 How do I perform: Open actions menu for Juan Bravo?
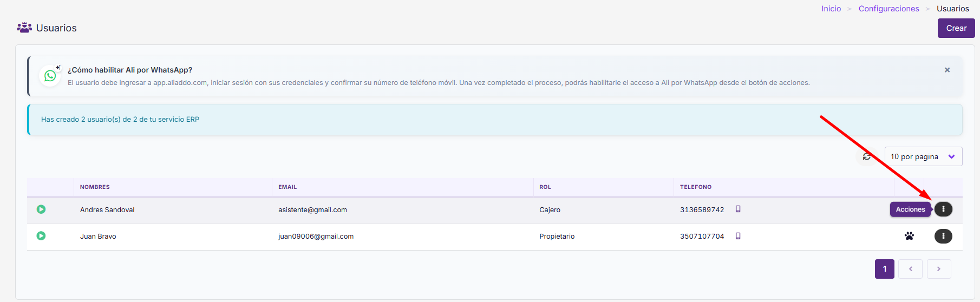[943, 236]
